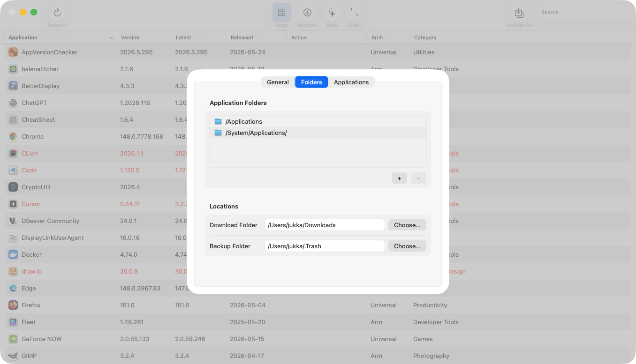Sort by the Arch column header
Image resolution: width=636 pixels, height=364 pixels.
[x=387, y=37]
